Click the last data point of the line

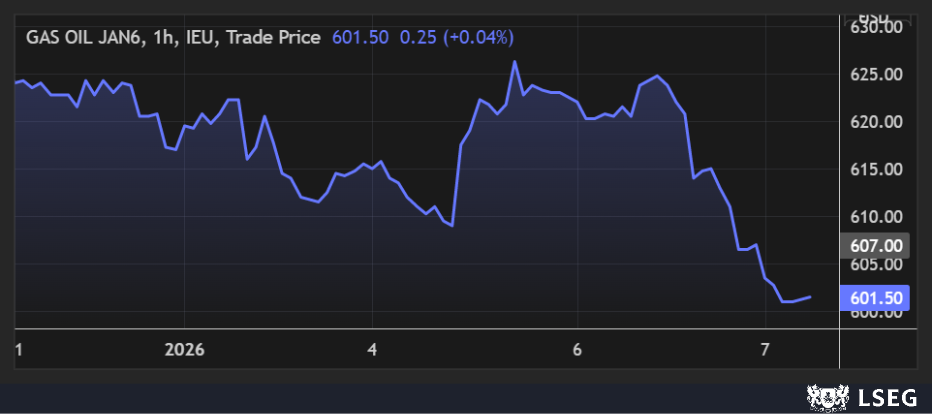(810, 296)
